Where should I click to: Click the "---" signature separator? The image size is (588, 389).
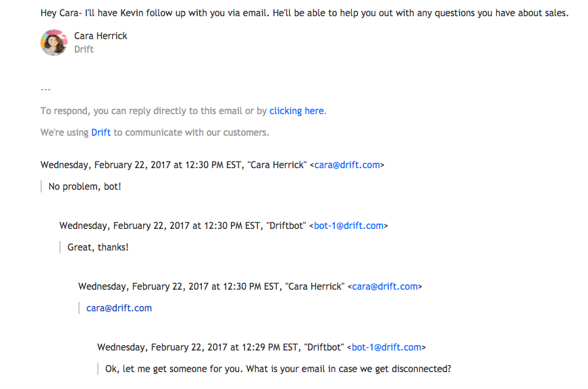(x=45, y=89)
